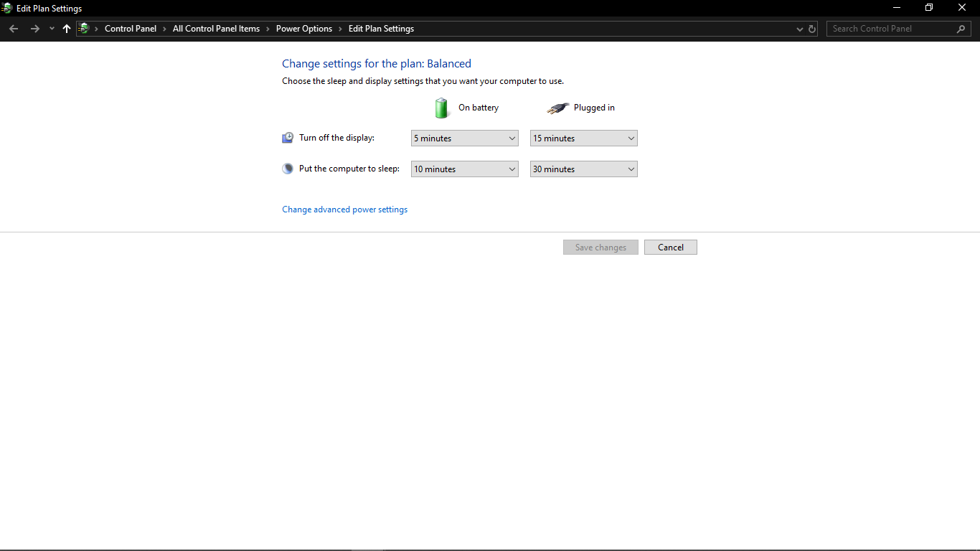Expand sleep timeout dropdown for Plugged in
Image resolution: width=980 pixels, height=551 pixels.
(x=583, y=169)
